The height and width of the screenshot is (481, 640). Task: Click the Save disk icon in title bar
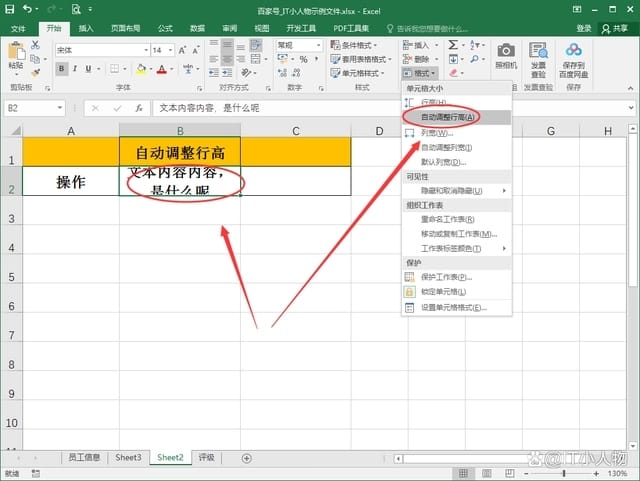9,9
